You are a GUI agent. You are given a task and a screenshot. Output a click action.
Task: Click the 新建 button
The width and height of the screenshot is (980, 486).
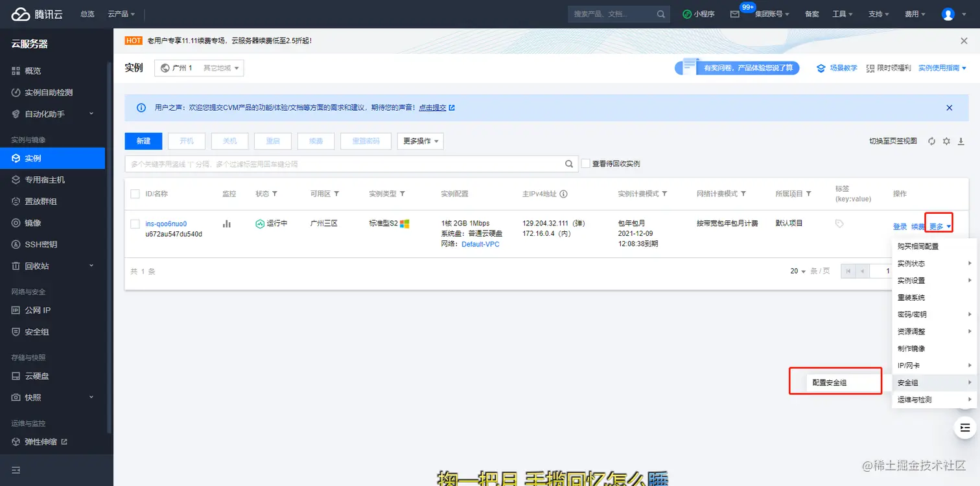143,141
